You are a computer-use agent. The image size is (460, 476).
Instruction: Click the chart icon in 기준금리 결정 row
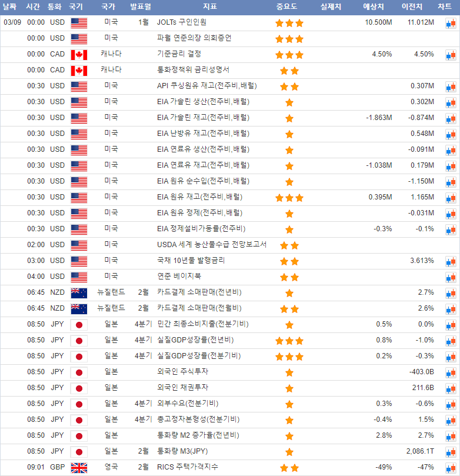point(451,55)
